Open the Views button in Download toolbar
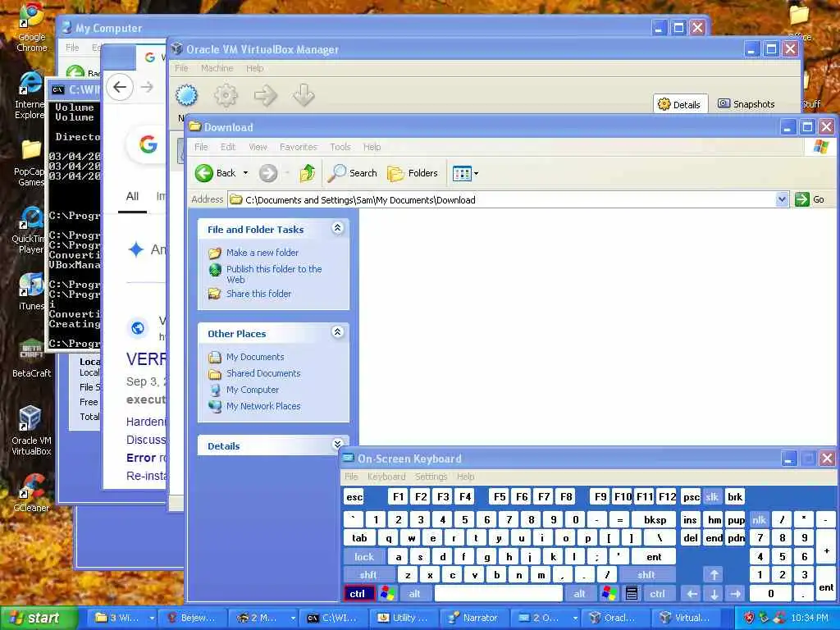This screenshot has height=630, width=840. point(462,173)
